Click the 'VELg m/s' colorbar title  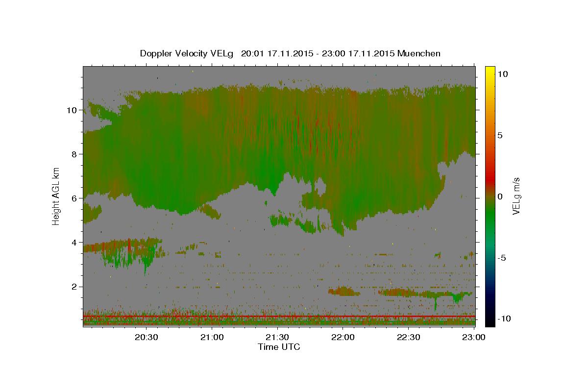(x=517, y=196)
